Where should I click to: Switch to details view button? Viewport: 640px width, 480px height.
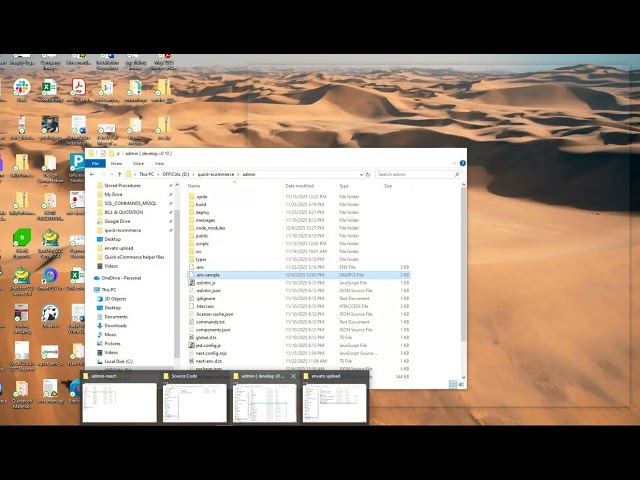click(453, 384)
